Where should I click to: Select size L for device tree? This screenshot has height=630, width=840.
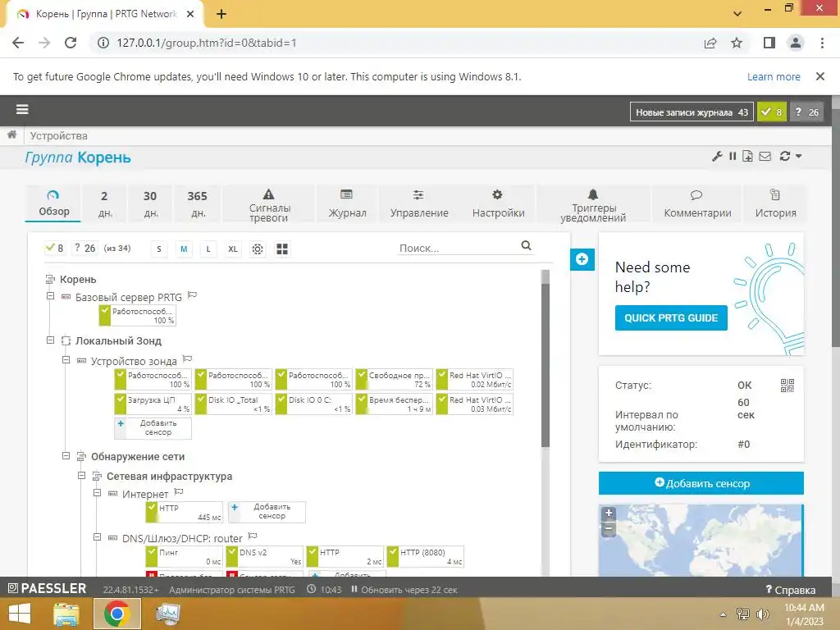(208, 249)
